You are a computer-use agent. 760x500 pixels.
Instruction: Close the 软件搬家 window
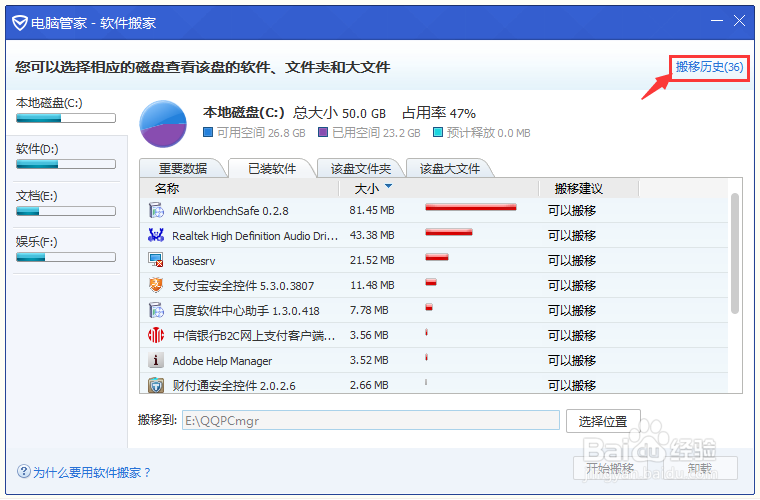(739, 21)
